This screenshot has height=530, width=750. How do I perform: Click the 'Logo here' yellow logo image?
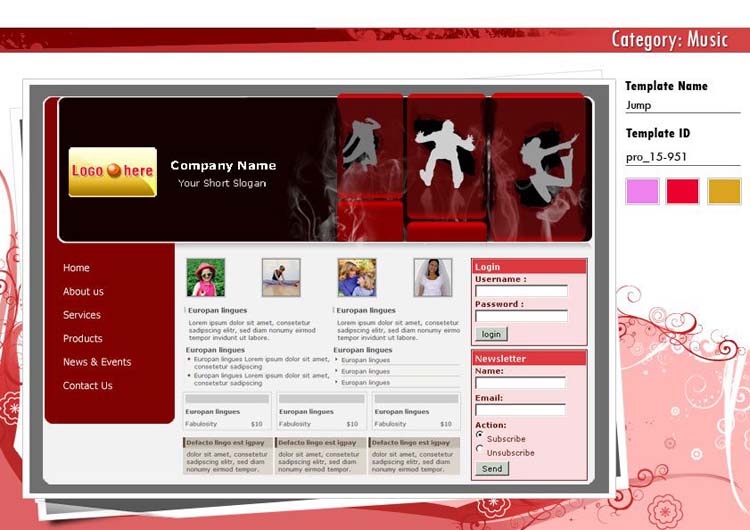pos(112,172)
